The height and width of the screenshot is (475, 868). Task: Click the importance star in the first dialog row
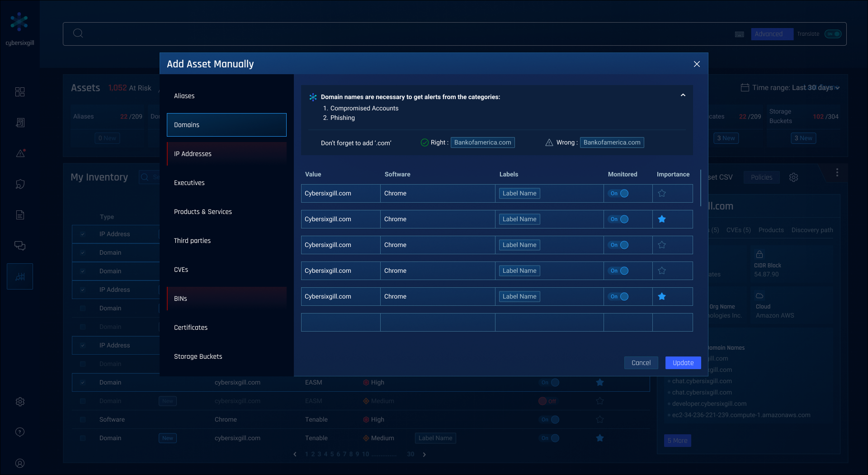662,193
